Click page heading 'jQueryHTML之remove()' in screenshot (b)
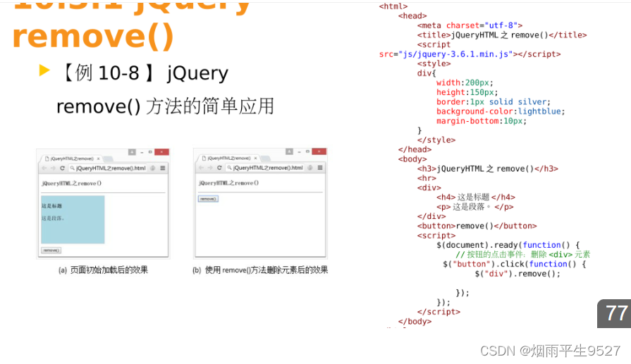This screenshot has width=631, height=364. coord(228,183)
